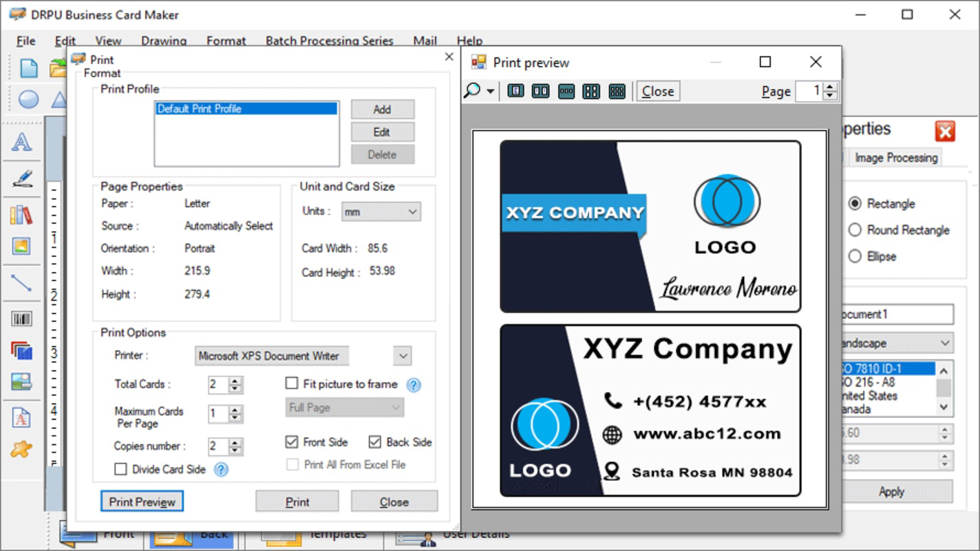Expand the Printer selection dropdown

click(x=402, y=355)
